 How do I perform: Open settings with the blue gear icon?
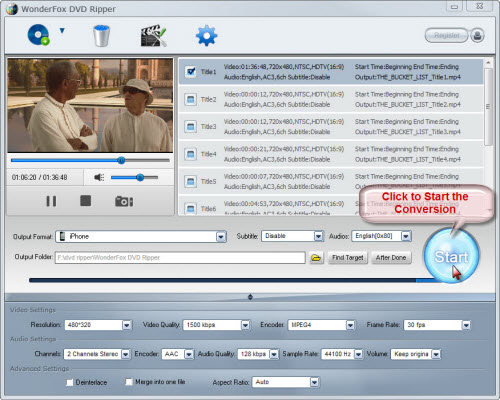click(x=206, y=35)
